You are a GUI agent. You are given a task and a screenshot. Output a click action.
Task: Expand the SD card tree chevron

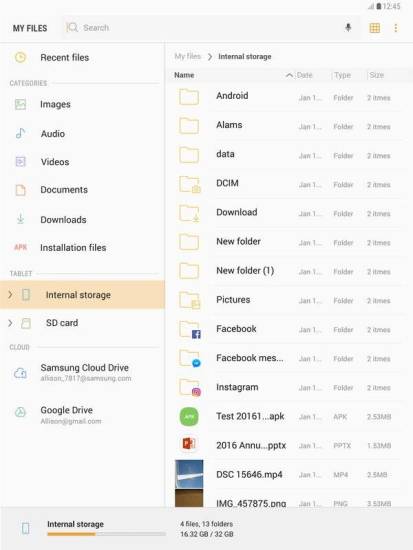(10, 323)
